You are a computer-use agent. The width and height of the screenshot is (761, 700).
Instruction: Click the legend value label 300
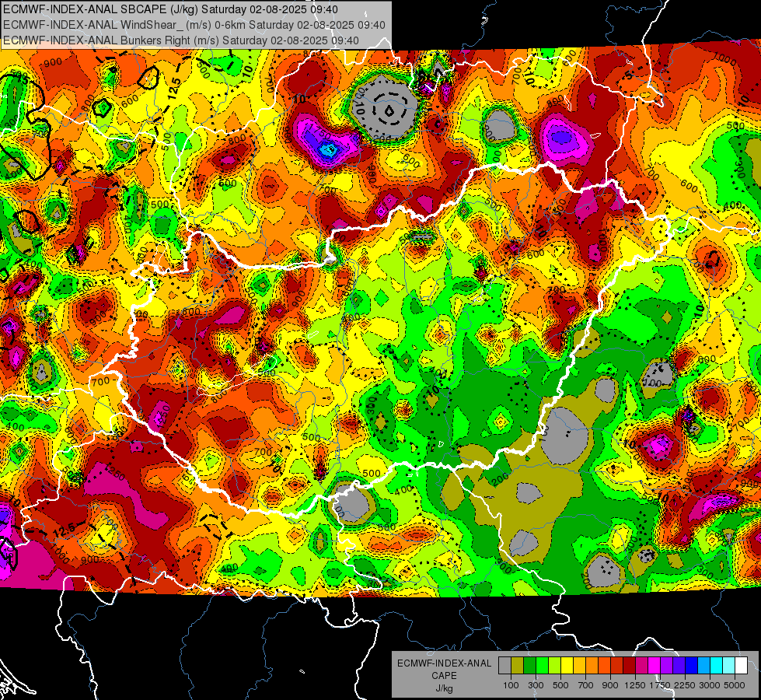536,685
